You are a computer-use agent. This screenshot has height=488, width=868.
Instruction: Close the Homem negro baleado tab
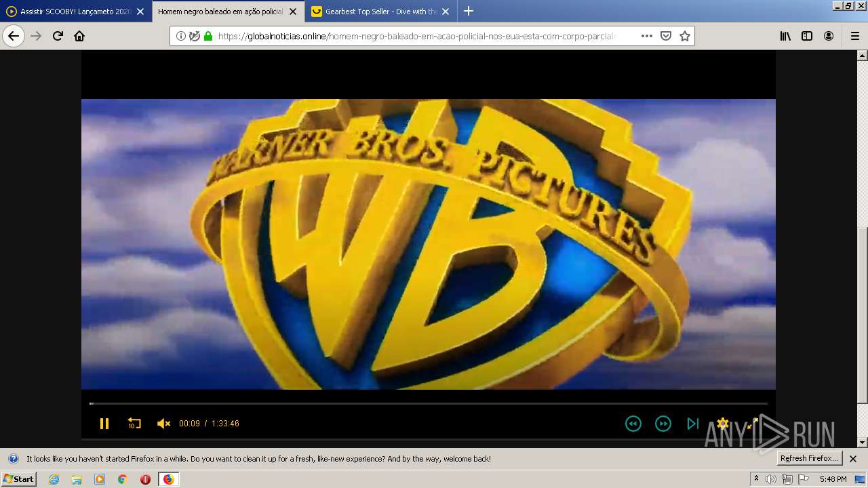(293, 12)
